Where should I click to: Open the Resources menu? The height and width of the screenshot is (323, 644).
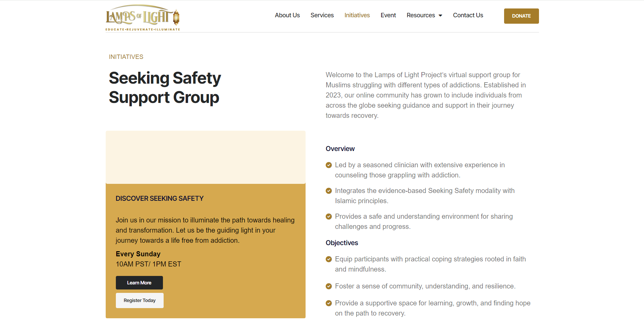click(424, 15)
